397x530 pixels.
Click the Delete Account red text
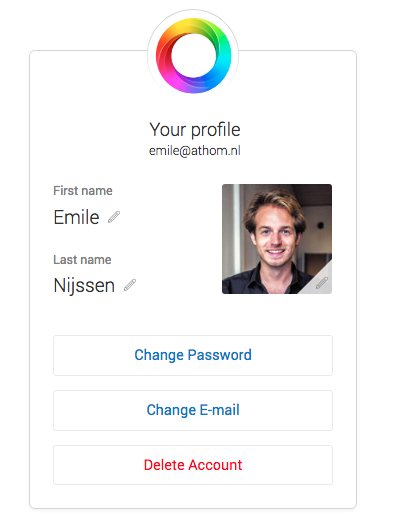[193, 465]
